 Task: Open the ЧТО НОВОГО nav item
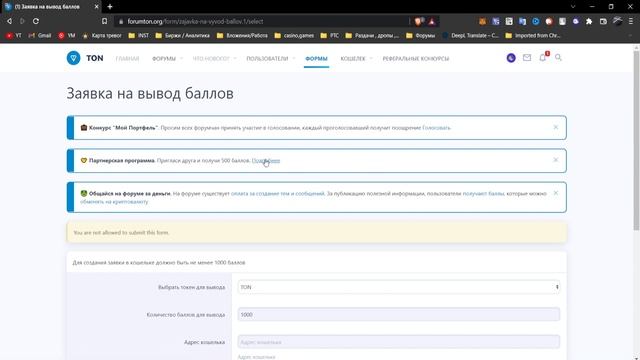(211, 58)
